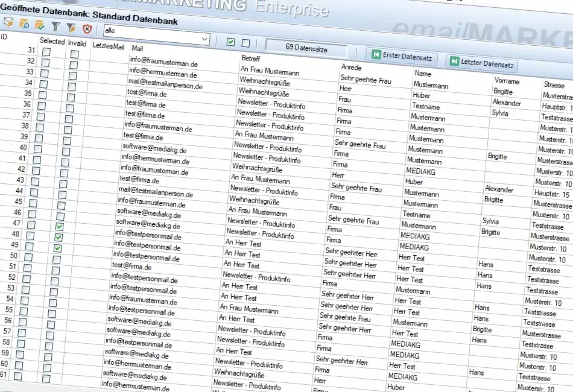This screenshot has width=573, height=392.
Task: Select Betreff 'Weihnachtsgrüße' in row 32
Action: coord(265,81)
